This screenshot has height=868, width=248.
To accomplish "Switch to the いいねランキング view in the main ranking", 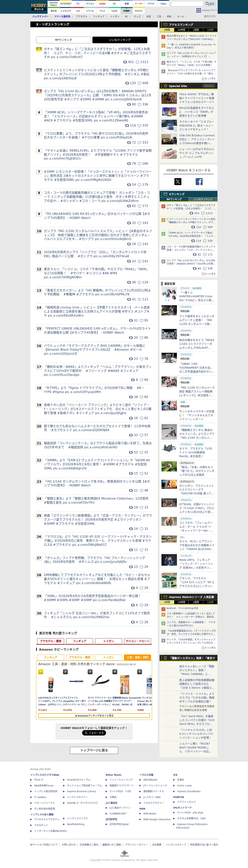I will tap(120, 40).
